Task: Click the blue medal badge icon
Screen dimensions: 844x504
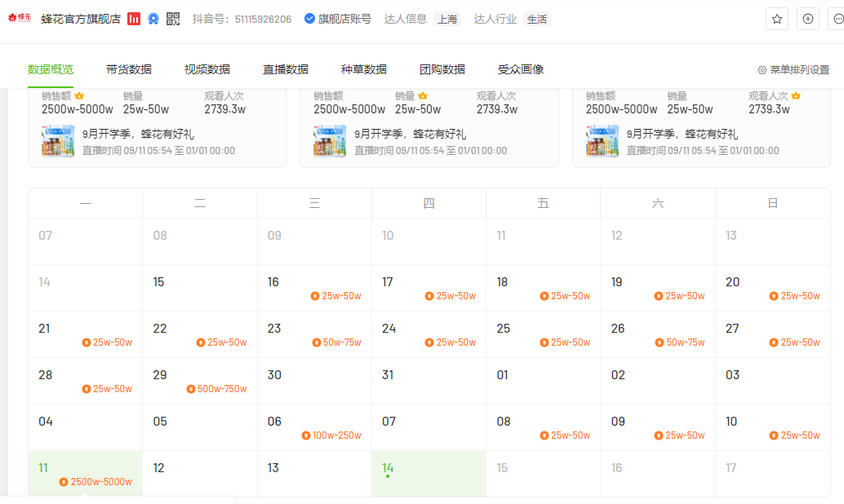Action: 153,19
